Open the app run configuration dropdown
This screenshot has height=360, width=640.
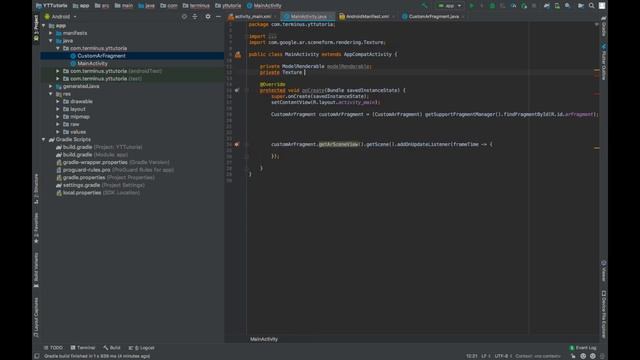click(x=449, y=6)
